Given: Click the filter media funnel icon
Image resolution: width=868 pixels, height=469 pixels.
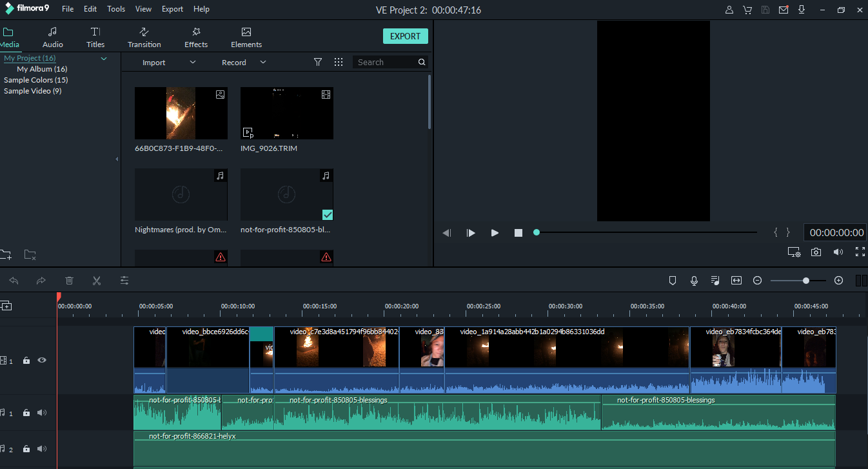Looking at the screenshot, I should coord(318,63).
